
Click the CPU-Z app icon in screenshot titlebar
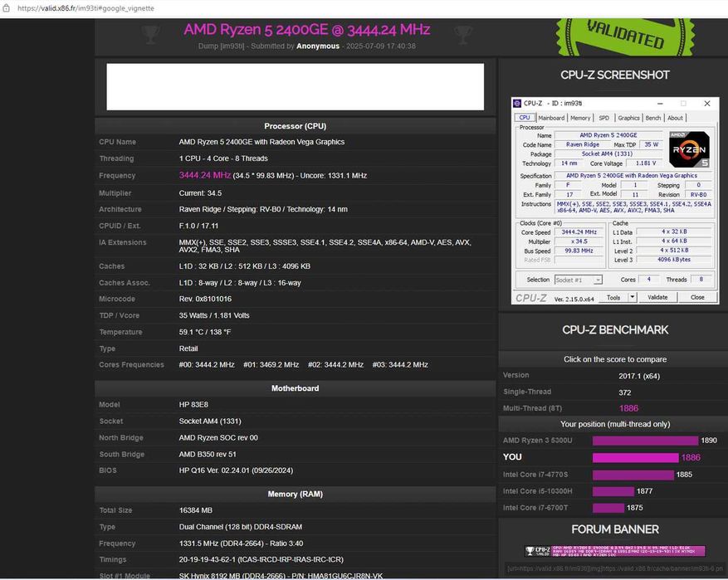click(517, 103)
